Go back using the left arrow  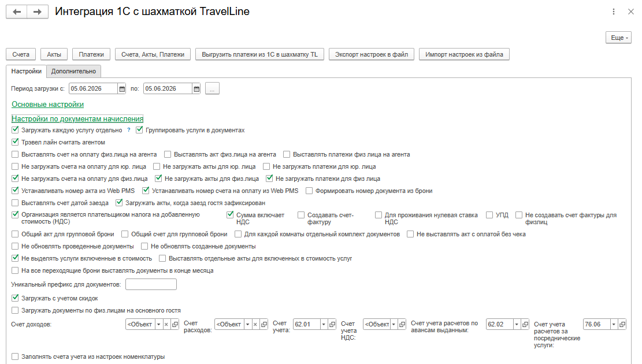(x=17, y=12)
